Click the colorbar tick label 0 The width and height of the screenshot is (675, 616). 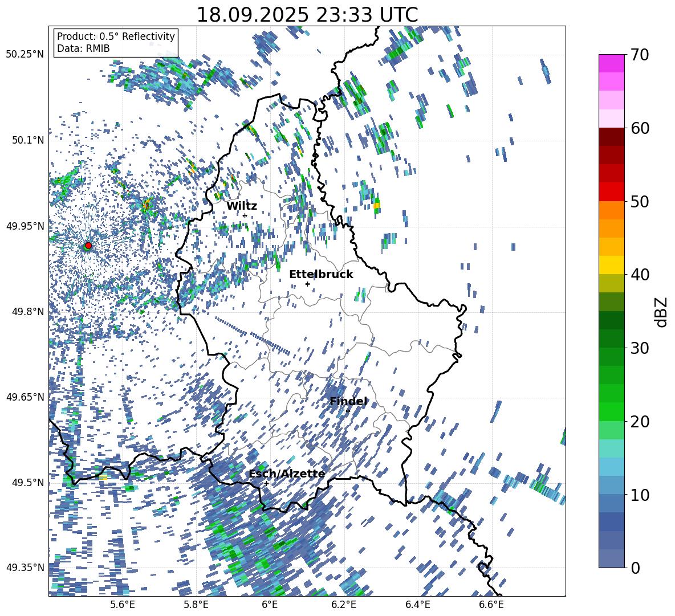[635, 568]
